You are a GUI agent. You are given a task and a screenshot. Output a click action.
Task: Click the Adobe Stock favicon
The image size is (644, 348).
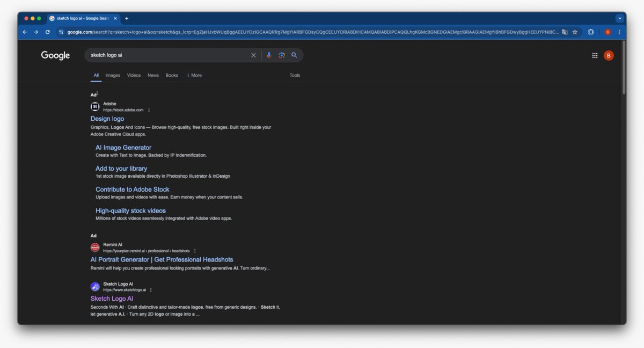pos(95,107)
